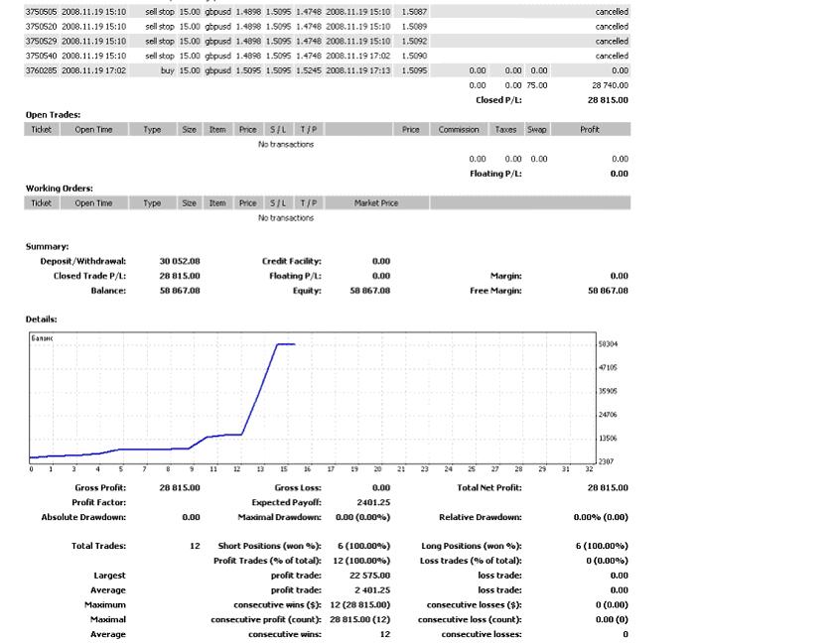
Task: Click the Taxes column header in Open Trades
Action: tap(506, 129)
